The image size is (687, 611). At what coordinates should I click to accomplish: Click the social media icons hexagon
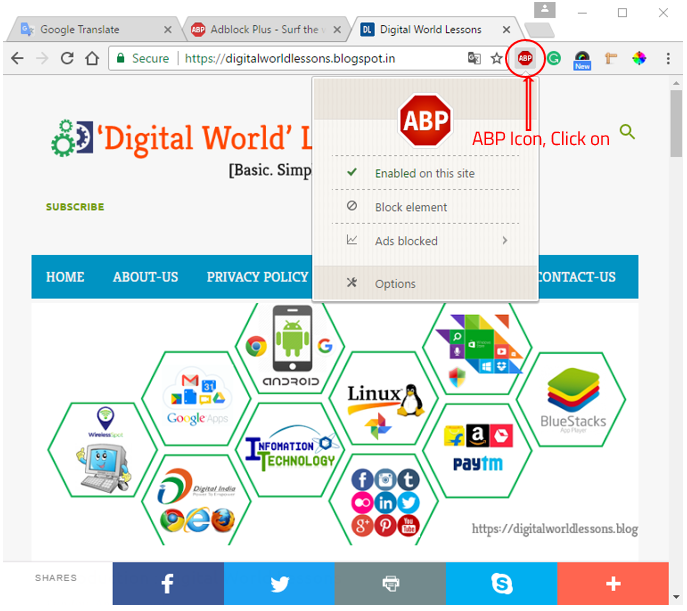coord(384,501)
